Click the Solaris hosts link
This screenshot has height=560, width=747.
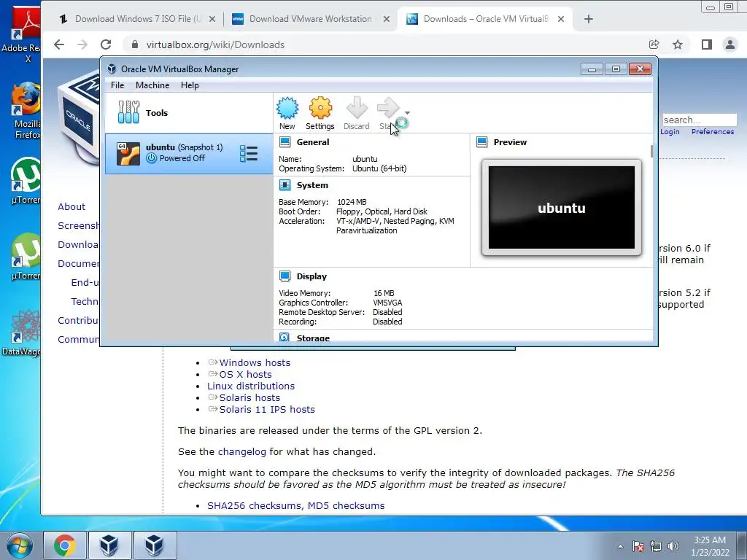[x=249, y=398]
